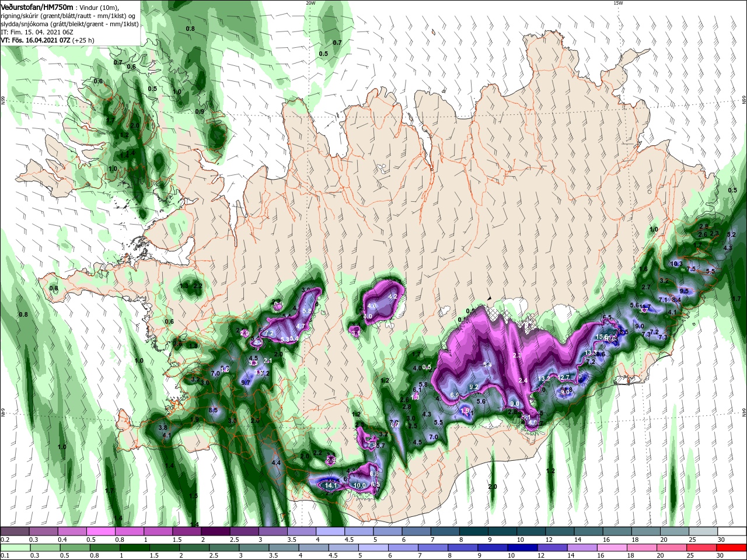Click the 13.2 value on the map
The height and width of the screenshot is (560, 747).
pos(544,379)
